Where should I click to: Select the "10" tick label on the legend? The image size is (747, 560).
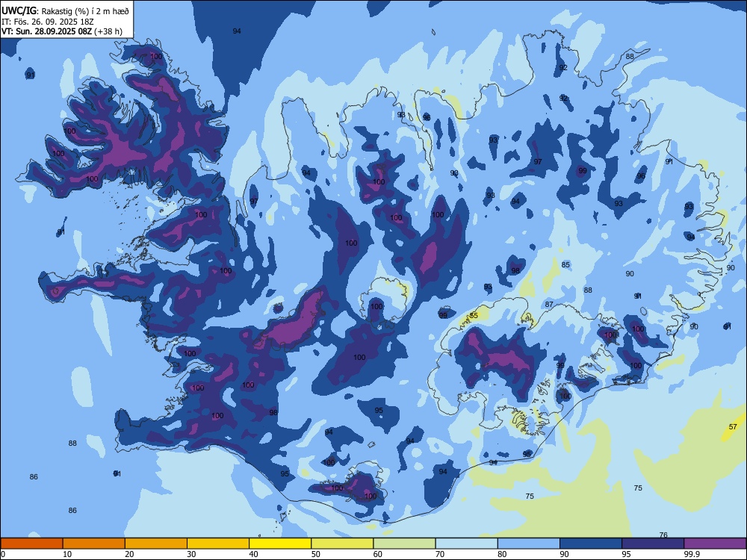67,554
